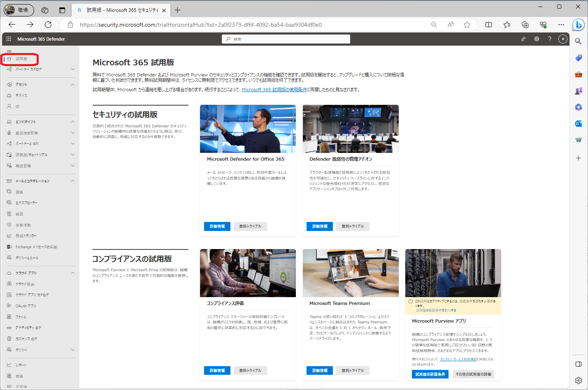The width and height of the screenshot is (588, 390).
Task: Click the Defender 検索 search box
Action: [x=286, y=39]
